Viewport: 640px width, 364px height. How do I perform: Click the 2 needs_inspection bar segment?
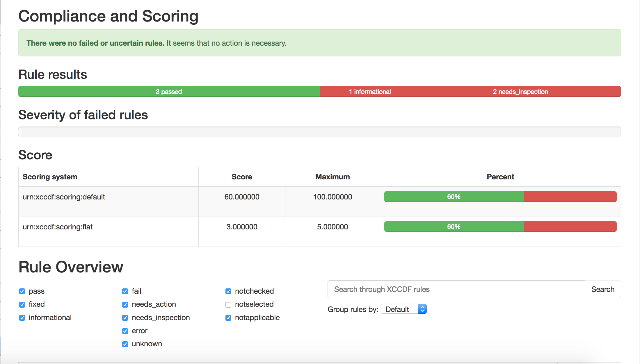(520, 92)
